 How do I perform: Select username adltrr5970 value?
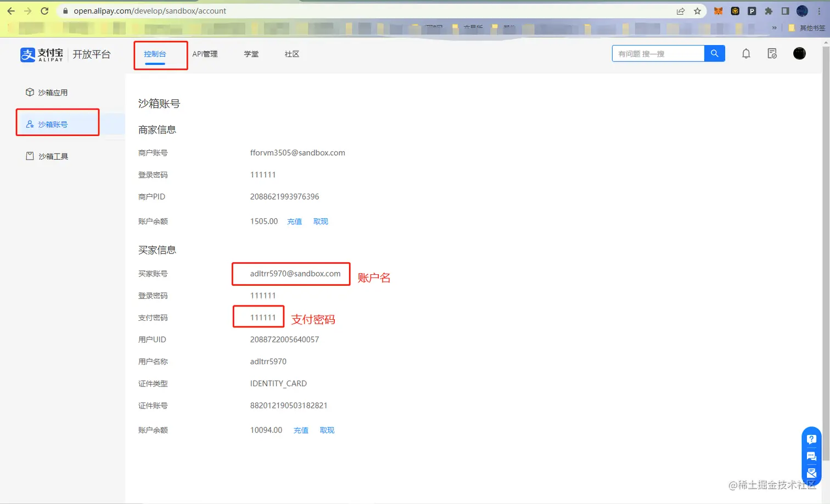pos(268,361)
